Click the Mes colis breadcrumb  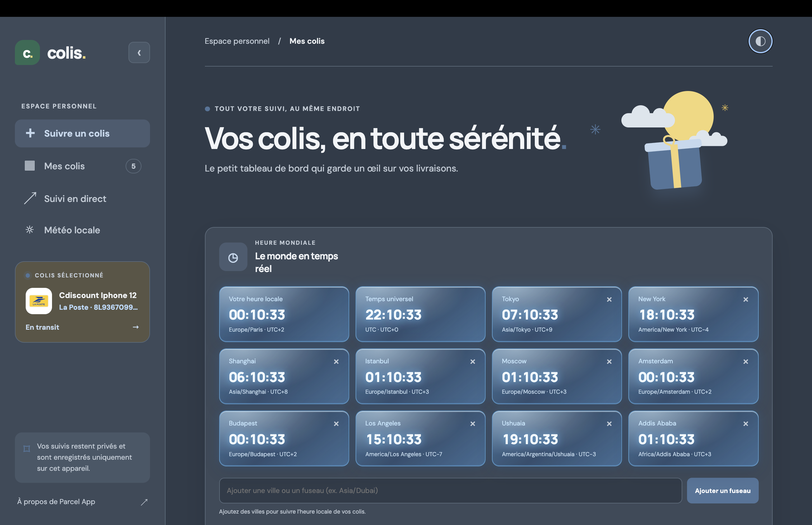[307, 41]
